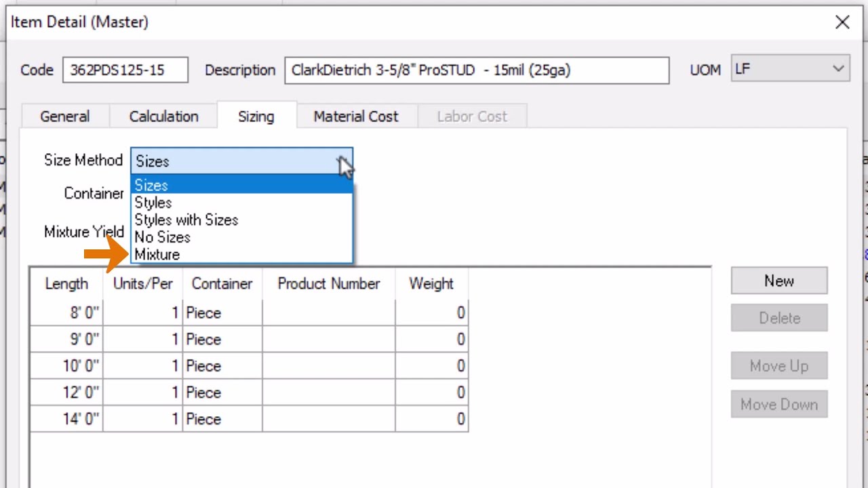Choose Styles with Sizes option
Viewport: 868px width, 488px height.
pyautogui.click(x=186, y=220)
